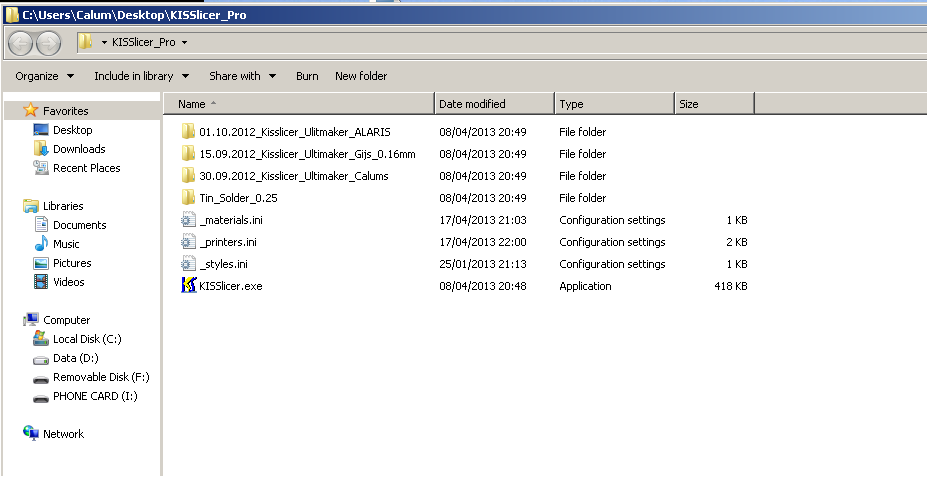The width and height of the screenshot is (927, 501).
Task: Open the Organize dropdown menu
Action: pyautogui.click(x=44, y=76)
